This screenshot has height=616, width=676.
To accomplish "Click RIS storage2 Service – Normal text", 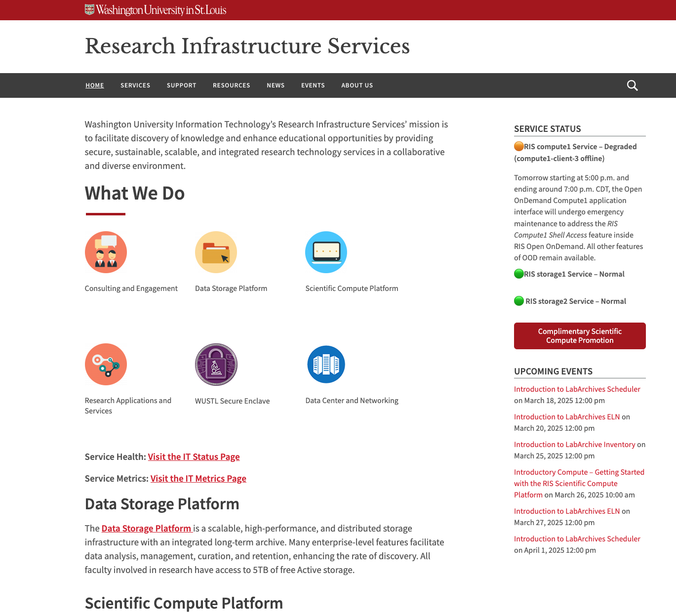I will pyautogui.click(x=576, y=301).
